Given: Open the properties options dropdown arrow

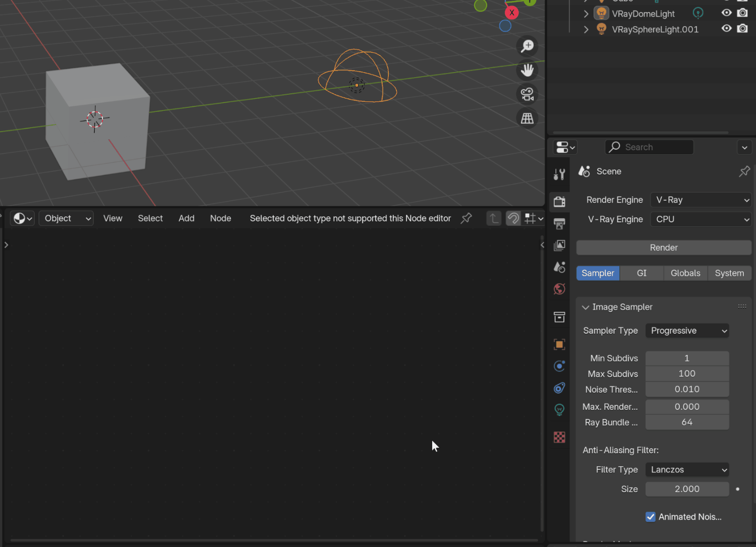Looking at the screenshot, I should point(744,148).
